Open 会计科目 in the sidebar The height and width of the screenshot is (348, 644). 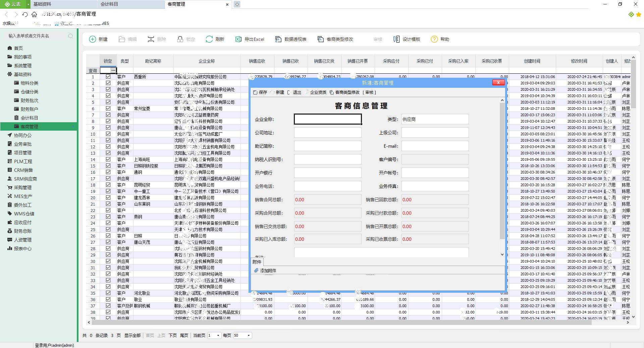[30, 118]
